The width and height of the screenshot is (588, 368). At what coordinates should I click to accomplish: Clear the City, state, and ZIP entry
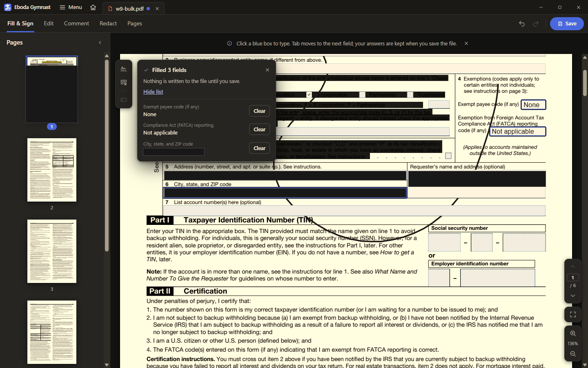tap(260, 148)
